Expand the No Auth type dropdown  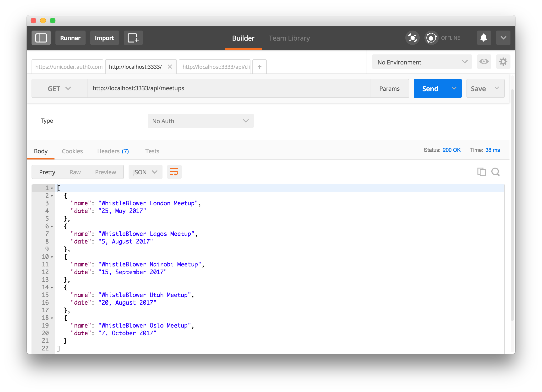[201, 121]
